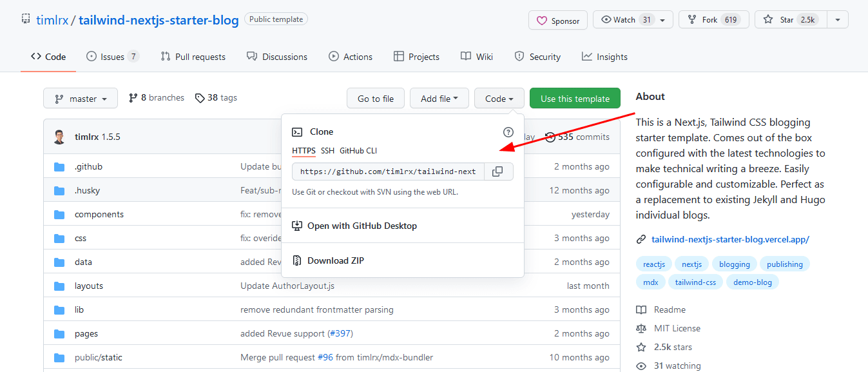Click the clone URL input field
Image resolution: width=868 pixels, height=372 pixels.
[388, 171]
